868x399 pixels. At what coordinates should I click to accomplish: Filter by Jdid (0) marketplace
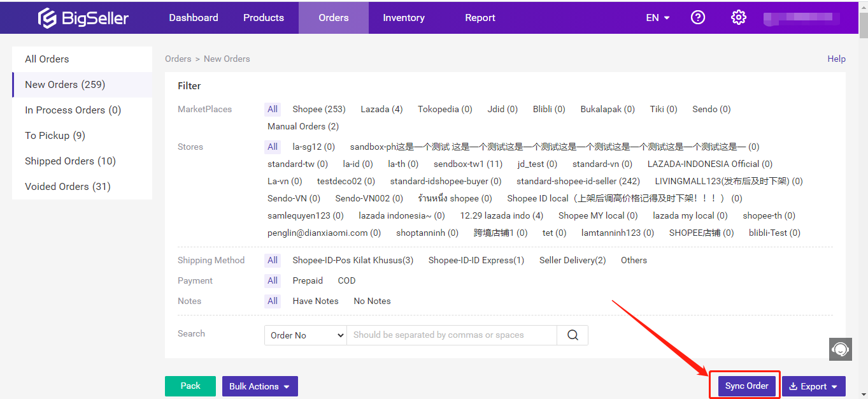[502, 110]
